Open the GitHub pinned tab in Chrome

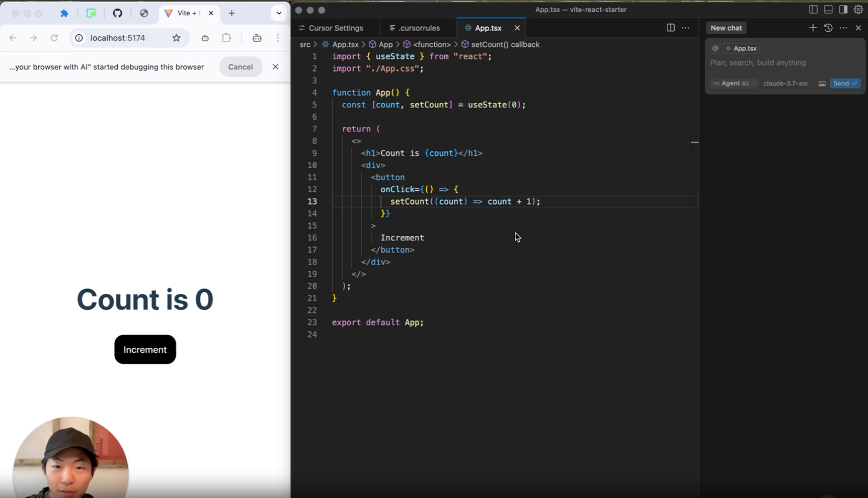tap(117, 13)
